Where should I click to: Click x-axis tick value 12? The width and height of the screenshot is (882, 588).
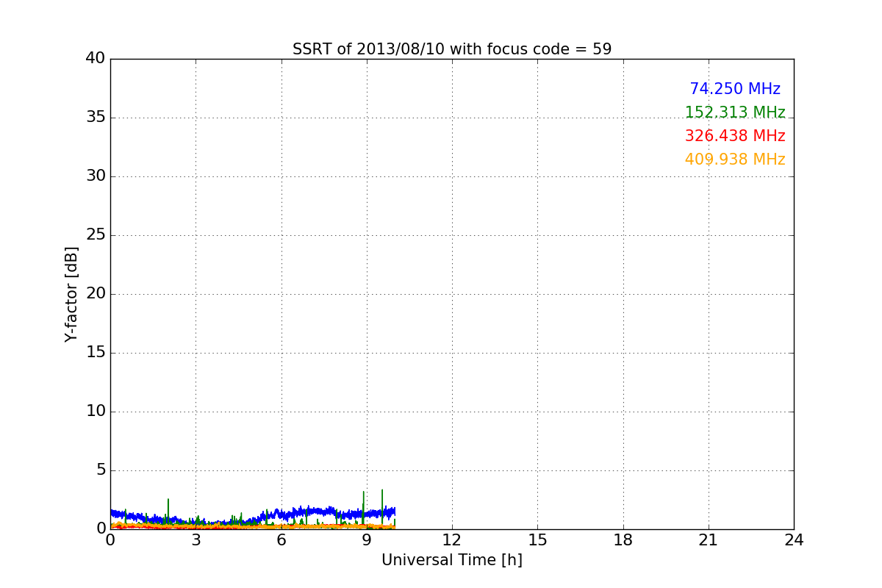pos(452,540)
